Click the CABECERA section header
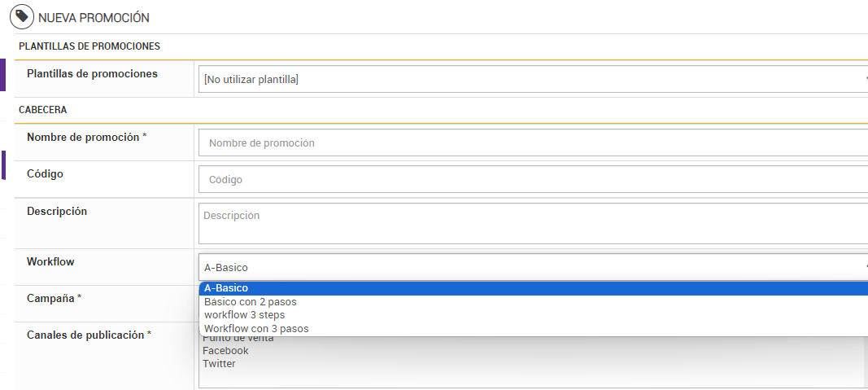 pos(42,109)
